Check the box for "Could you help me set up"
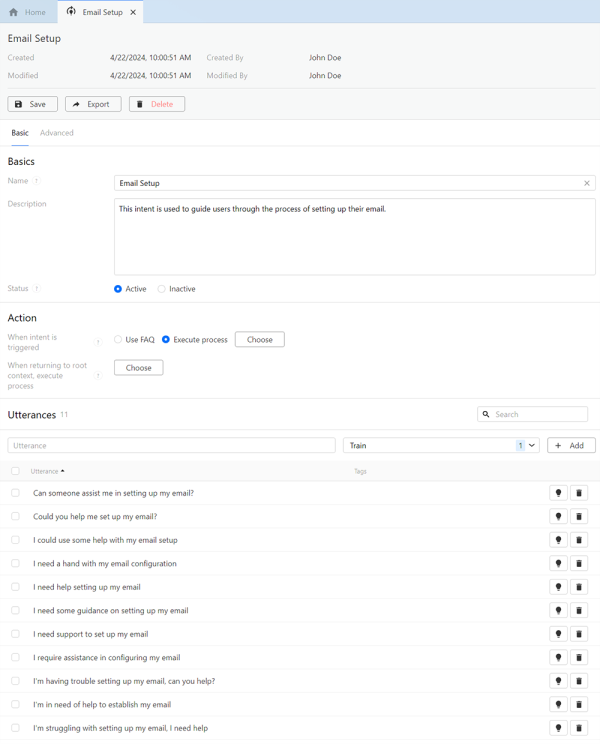This screenshot has height=744, width=600. [15, 516]
